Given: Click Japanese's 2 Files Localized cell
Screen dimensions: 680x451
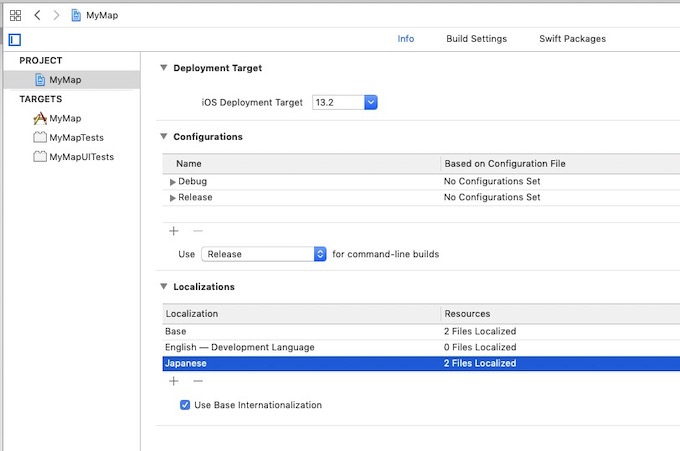Looking at the screenshot, I should 480,363.
